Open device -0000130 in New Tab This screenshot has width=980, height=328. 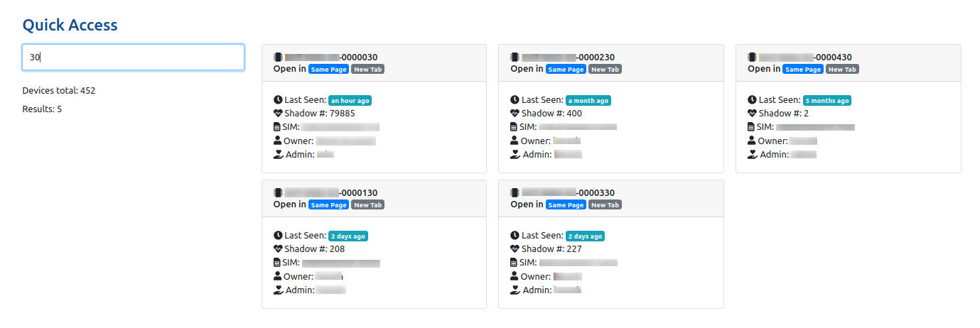point(367,205)
